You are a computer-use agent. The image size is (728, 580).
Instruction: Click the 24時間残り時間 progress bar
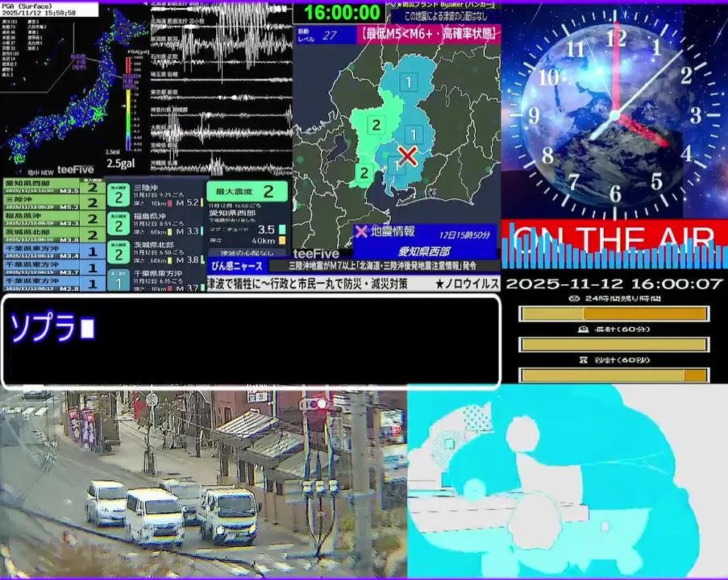pos(614,314)
